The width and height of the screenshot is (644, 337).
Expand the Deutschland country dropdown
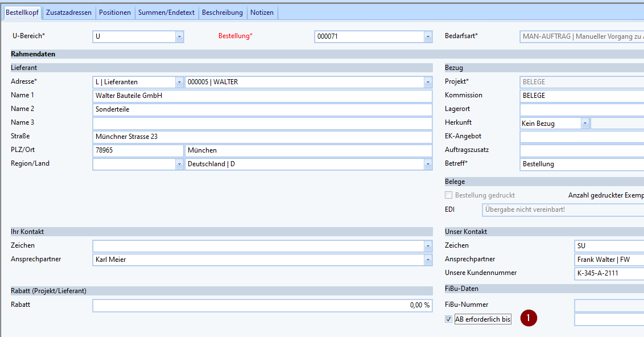[428, 164]
